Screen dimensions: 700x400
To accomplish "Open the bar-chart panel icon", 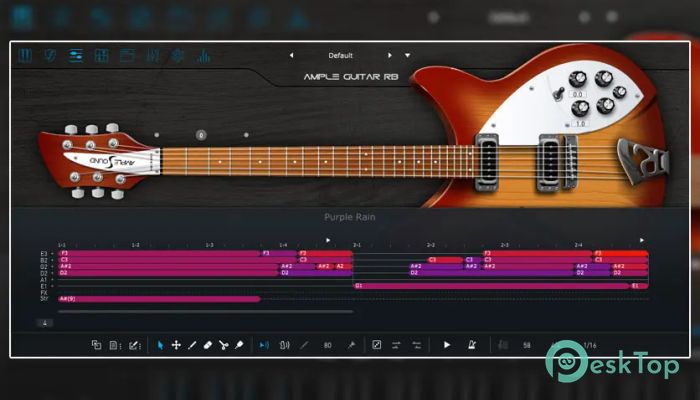I will click(x=204, y=55).
